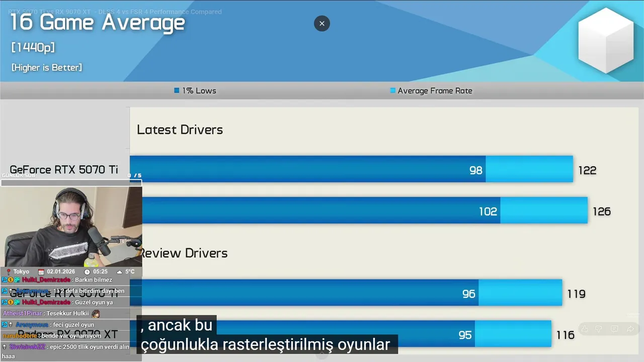Click the 1% Lows legend color square

pos(177,90)
